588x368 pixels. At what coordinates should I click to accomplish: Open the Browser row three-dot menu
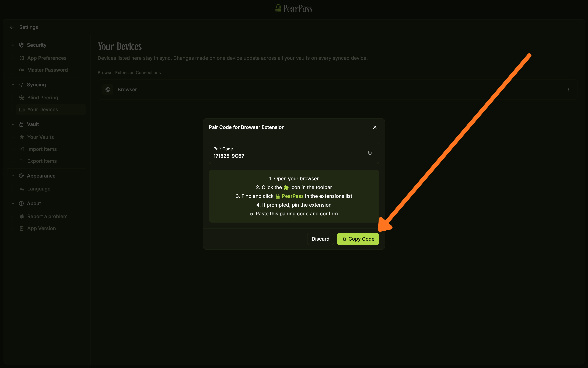click(x=569, y=90)
